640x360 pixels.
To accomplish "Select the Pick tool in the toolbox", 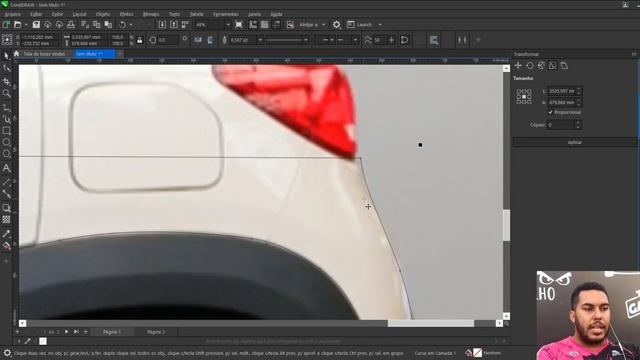I will (6, 56).
